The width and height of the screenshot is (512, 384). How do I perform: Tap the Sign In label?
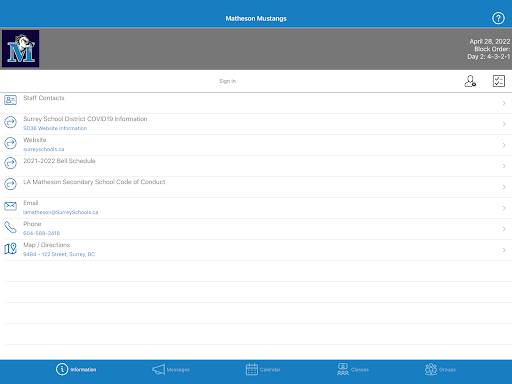[228, 81]
